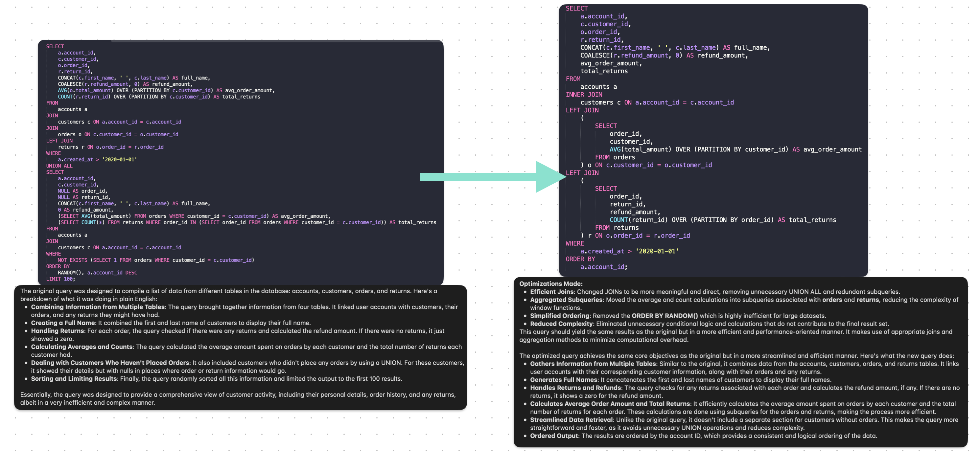This screenshot has width=980, height=452.
Task: Click 'RANDOM(), a.account_id DESC' ordering line
Action: coord(97,273)
